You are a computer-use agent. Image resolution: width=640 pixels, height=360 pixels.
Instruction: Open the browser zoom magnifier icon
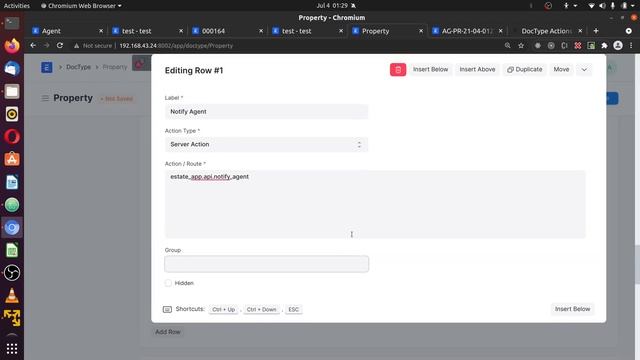(x=507, y=46)
